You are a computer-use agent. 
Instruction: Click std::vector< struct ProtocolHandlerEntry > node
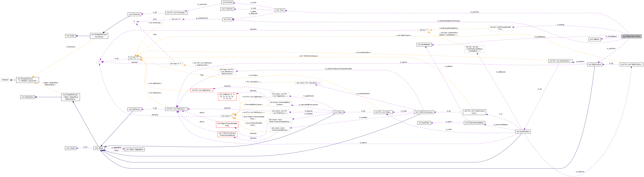(x=280, y=129)
